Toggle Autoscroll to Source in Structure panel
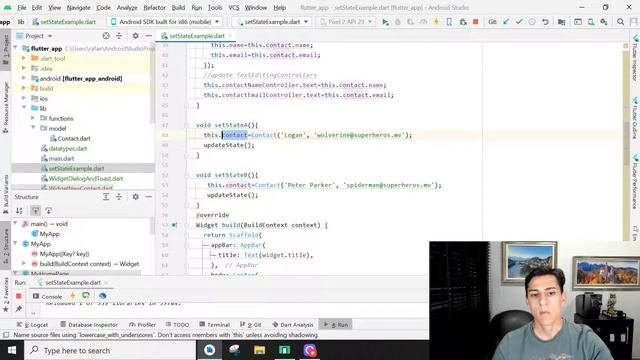The image size is (640, 360). point(36,211)
